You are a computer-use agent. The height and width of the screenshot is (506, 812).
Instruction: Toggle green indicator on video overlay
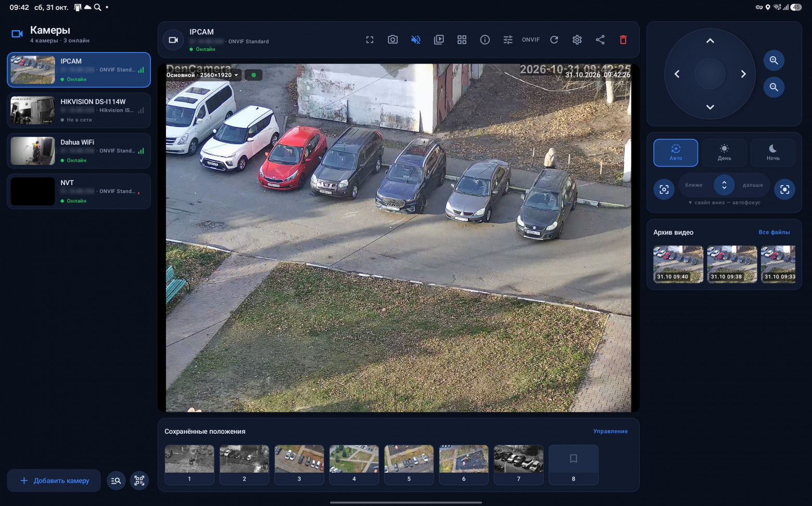253,75
